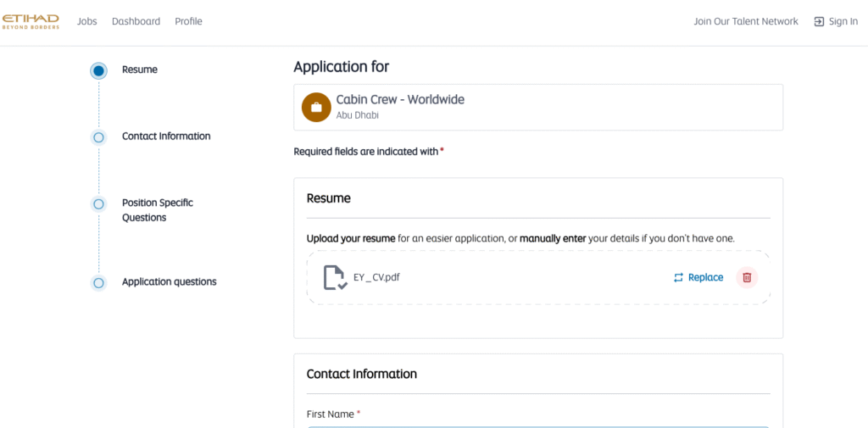The image size is (868, 428).
Task: Click the Sign In arrow icon
Action: pyautogui.click(x=819, y=22)
